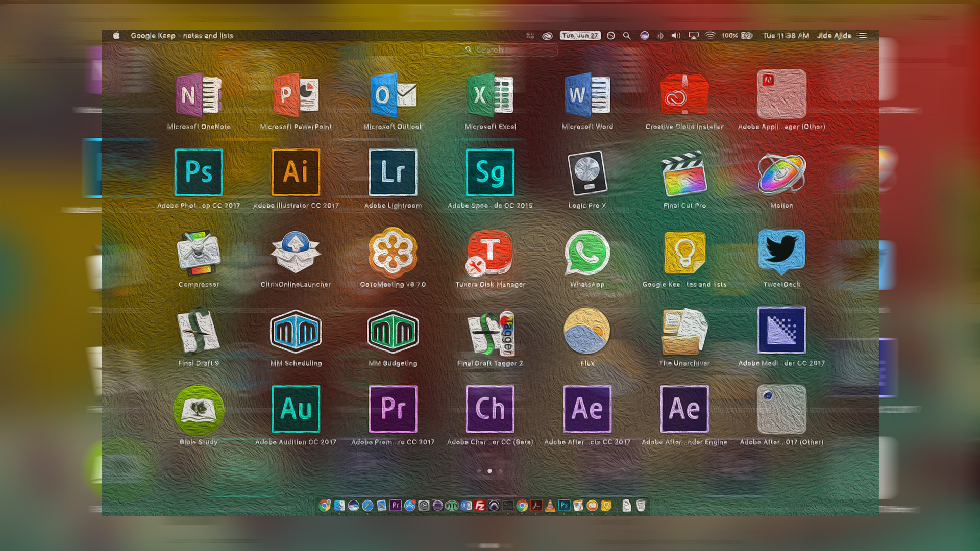
Task: Open Adobe Audition CC 2017
Action: 296,408
